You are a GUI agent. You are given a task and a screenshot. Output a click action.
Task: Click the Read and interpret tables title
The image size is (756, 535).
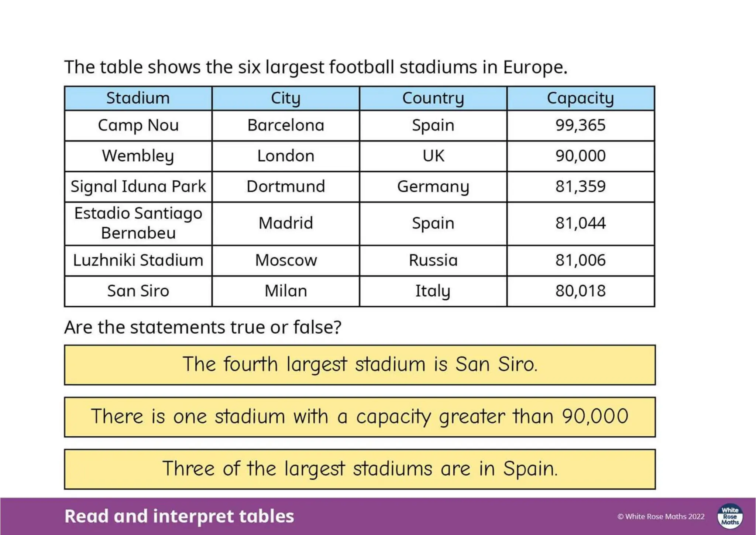coord(179,516)
